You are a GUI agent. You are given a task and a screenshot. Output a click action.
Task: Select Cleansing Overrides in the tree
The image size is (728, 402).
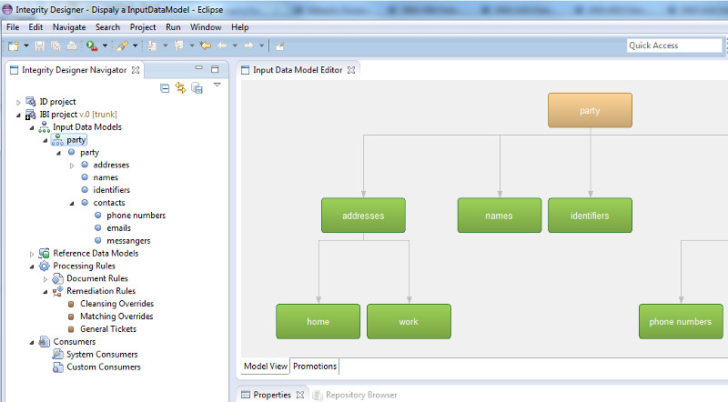click(x=117, y=304)
